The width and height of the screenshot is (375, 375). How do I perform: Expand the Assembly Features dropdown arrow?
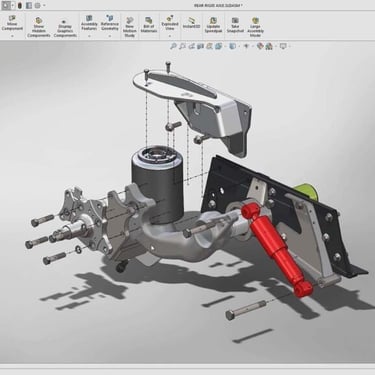89,36
